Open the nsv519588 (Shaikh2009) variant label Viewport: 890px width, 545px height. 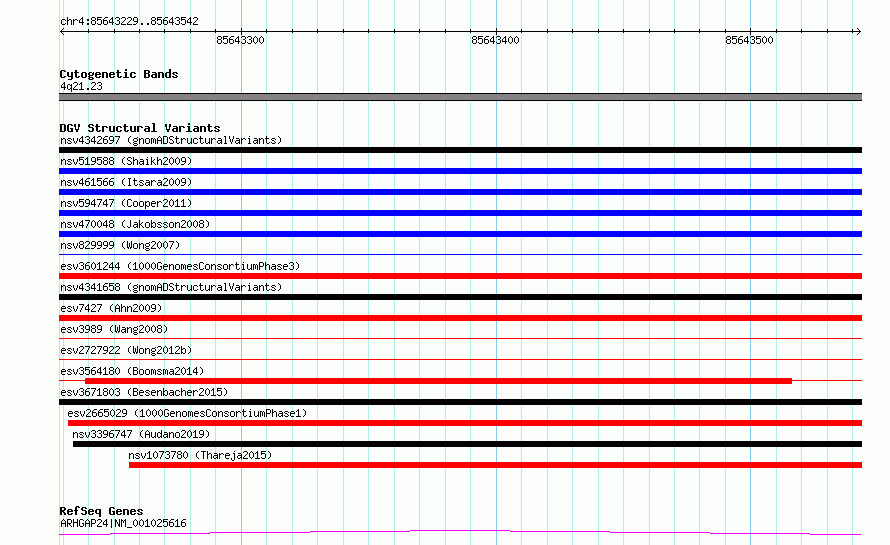(x=126, y=161)
